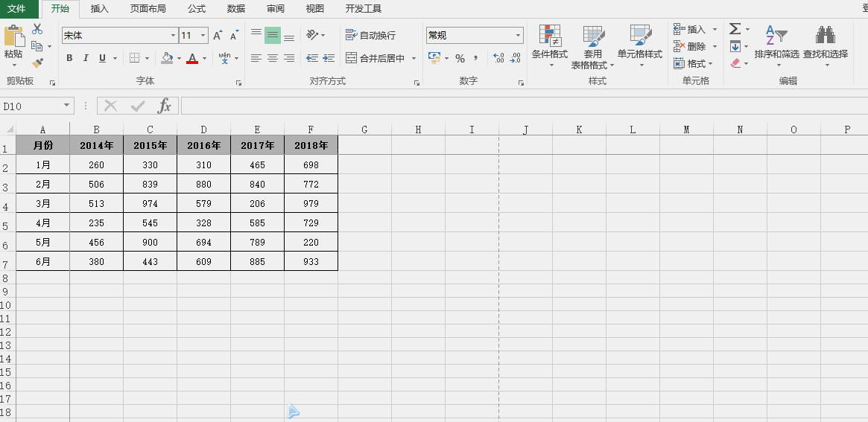The image size is (868, 422).
Task: Switch to the Insert (插入) tab
Action: pos(100,9)
